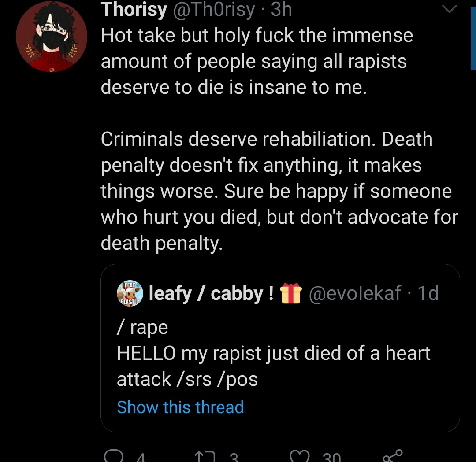Screen dimensions: 476x462
Task: Click the retweet count number 3
Action: [x=234, y=457]
